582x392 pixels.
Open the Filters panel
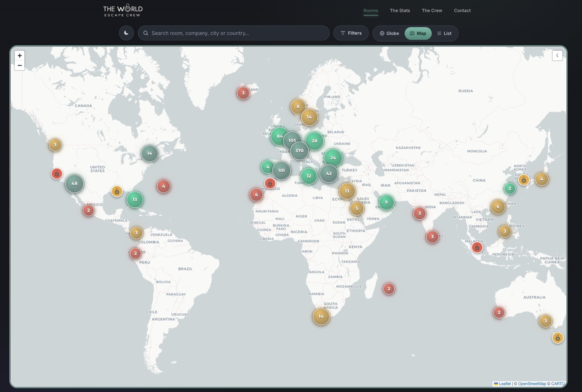tap(351, 33)
